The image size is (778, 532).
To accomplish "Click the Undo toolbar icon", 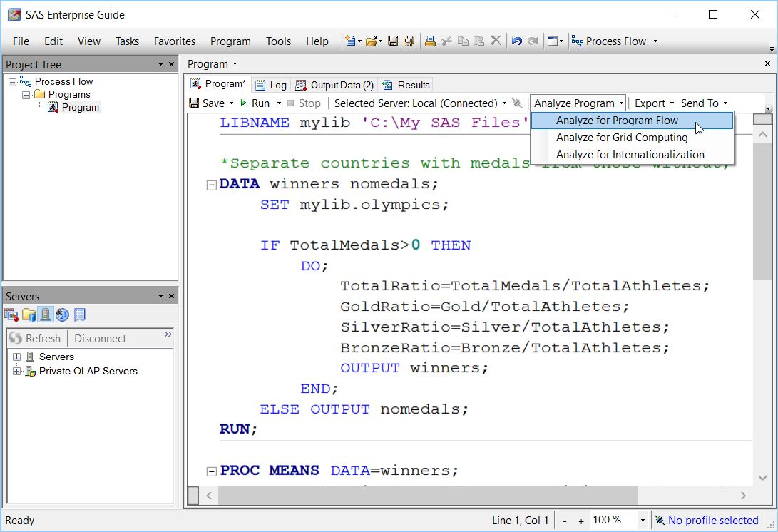I will tap(516, 41).
